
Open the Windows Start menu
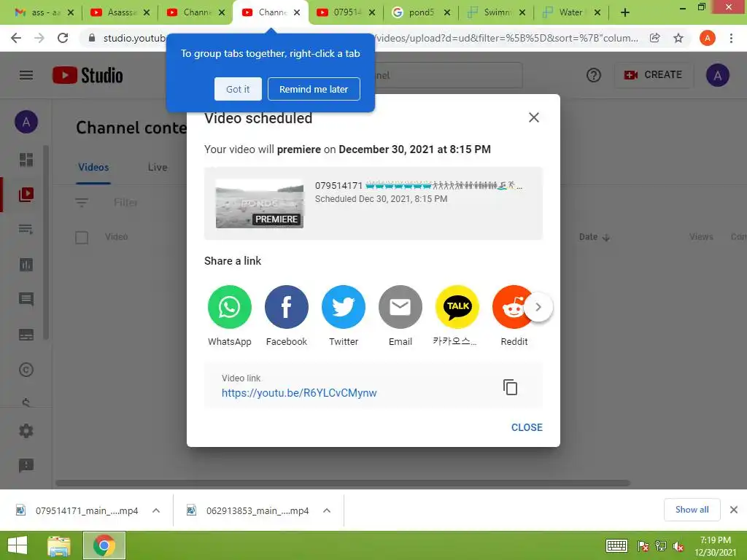18,545
